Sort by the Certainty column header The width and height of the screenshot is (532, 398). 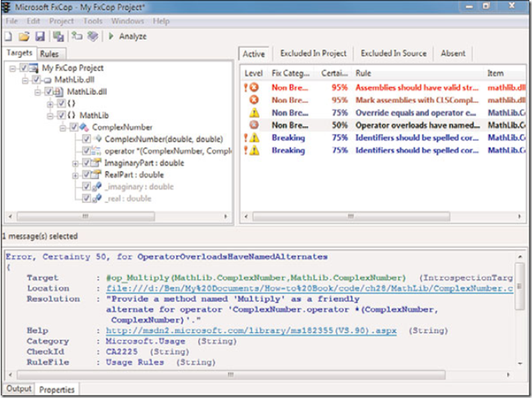point(335,73)
